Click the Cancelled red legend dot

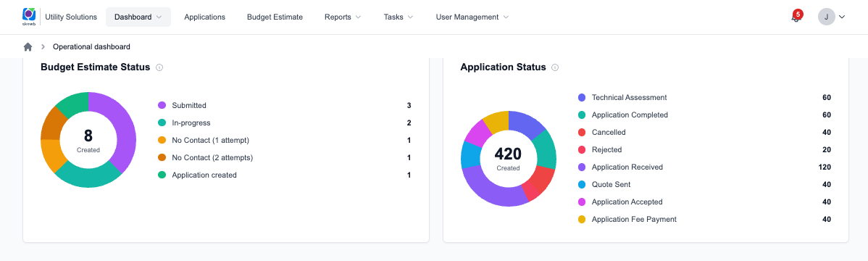pyautogui.click(x=582, y=133)
